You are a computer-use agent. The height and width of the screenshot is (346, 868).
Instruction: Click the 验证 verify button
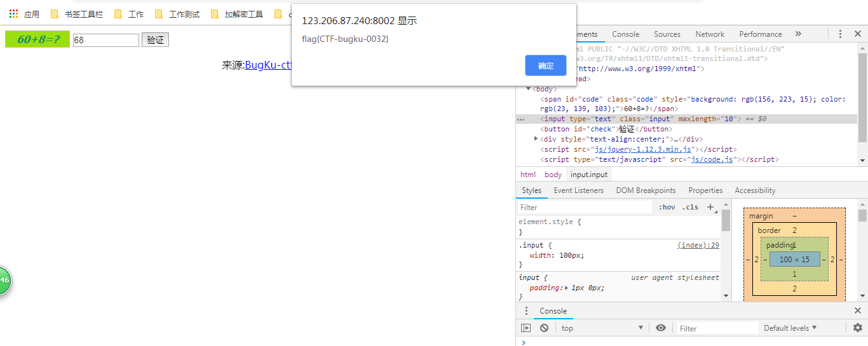tap(155, 40)
